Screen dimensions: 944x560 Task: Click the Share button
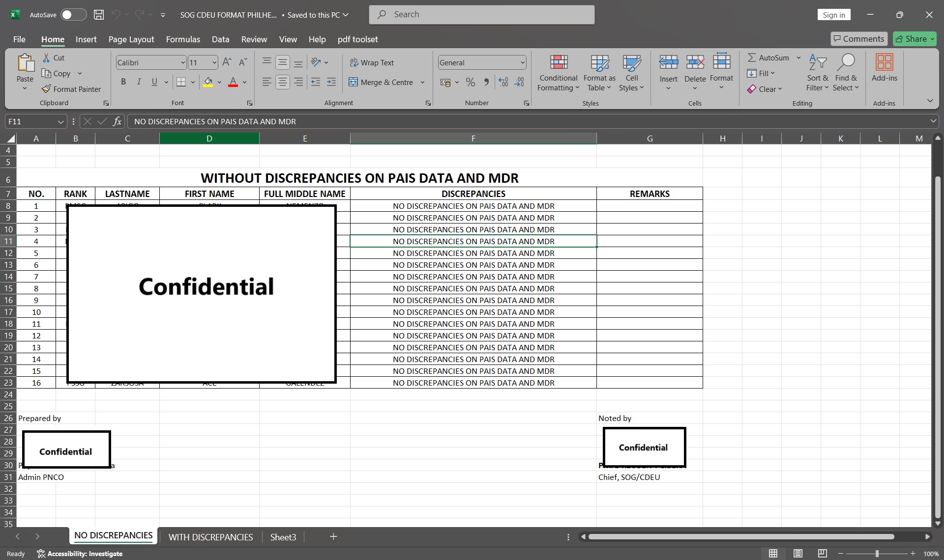(x=915, y=39)
